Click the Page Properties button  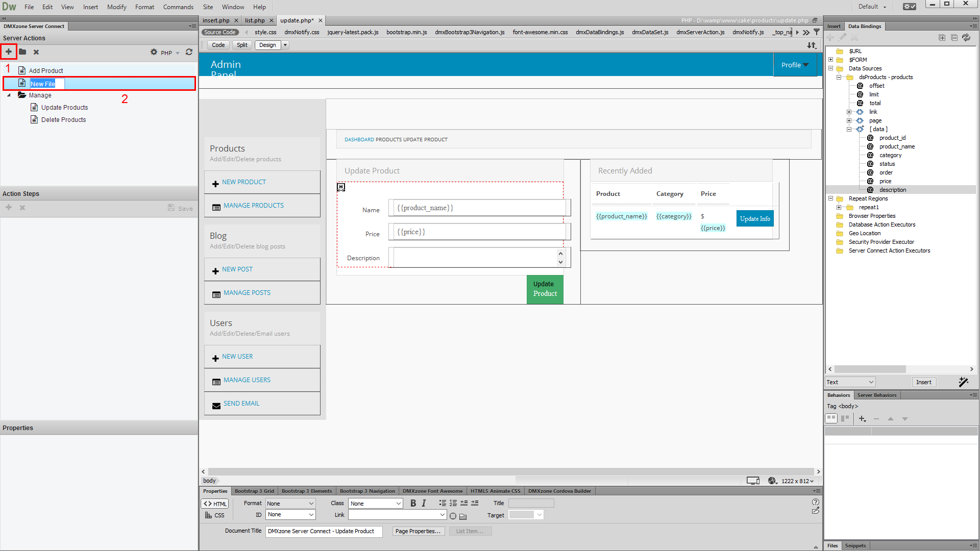pos(418,531)
